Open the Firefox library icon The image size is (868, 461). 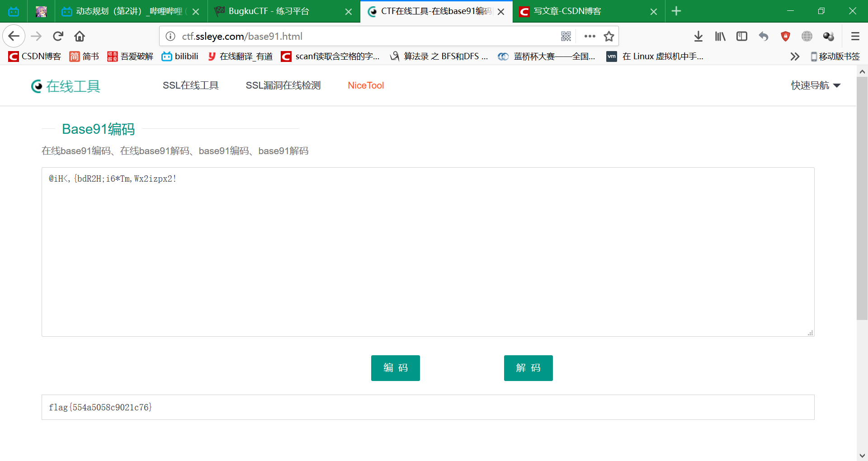coord(720,36)
